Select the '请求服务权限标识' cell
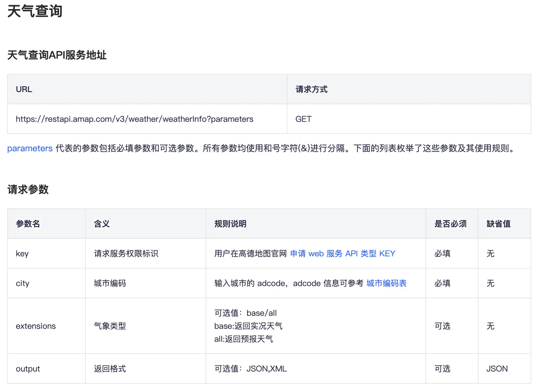The height and width of the screenshot is (392, 539). (146, 253)
